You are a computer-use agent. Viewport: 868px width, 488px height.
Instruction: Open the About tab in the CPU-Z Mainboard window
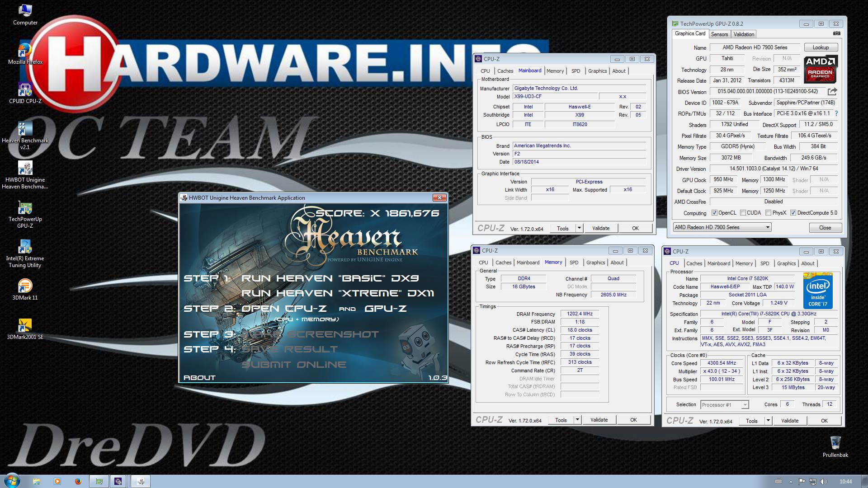click(x=619, y=71)
